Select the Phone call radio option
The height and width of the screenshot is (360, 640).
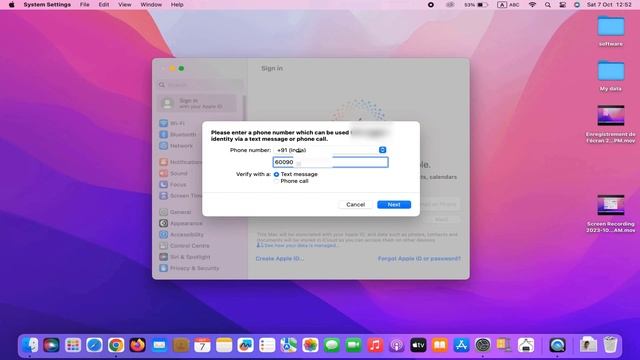click(x=276, y=181)
